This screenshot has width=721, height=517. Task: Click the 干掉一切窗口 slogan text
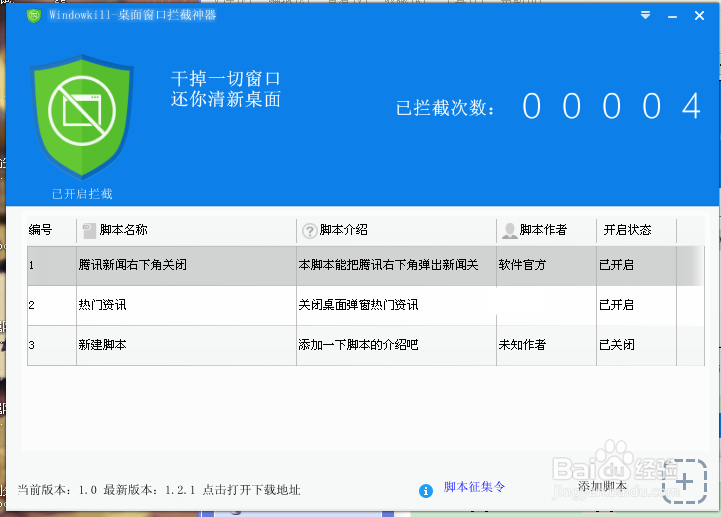pos(225,79)
